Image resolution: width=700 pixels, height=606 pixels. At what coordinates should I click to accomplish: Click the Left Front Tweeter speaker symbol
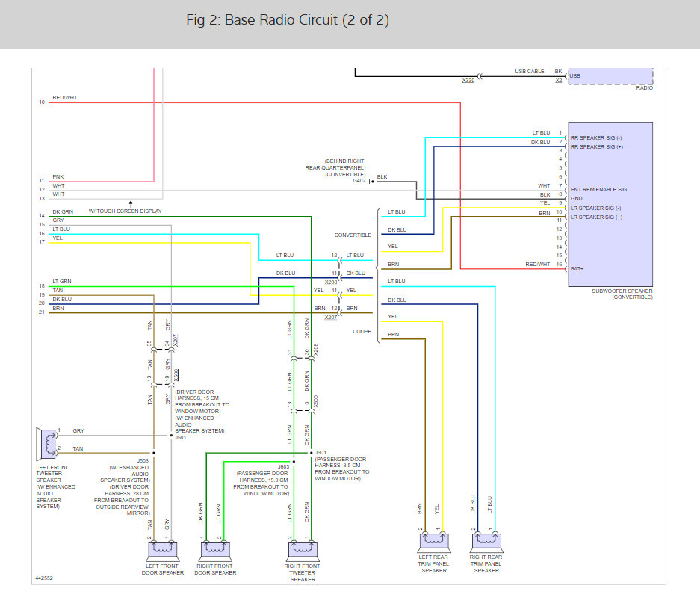coord(47,444)
